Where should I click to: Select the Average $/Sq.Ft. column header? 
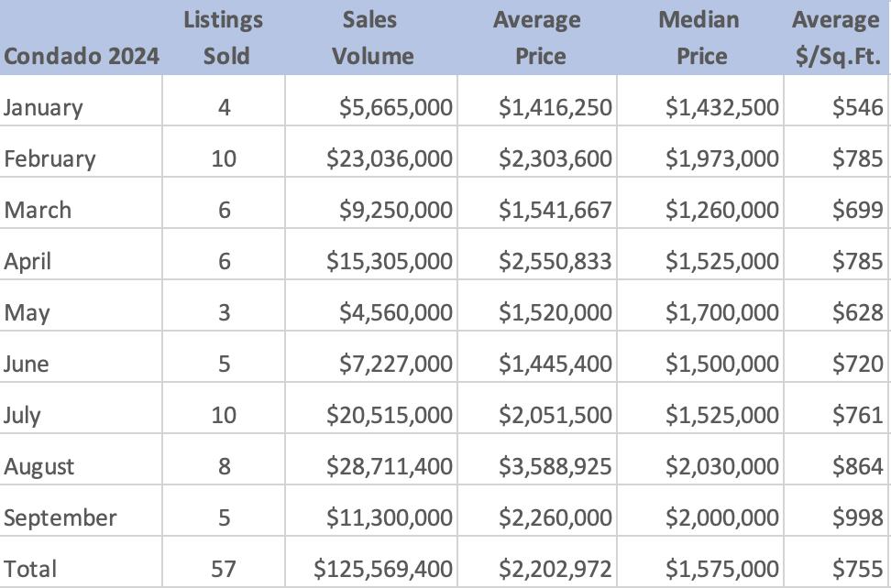(835, 38)
